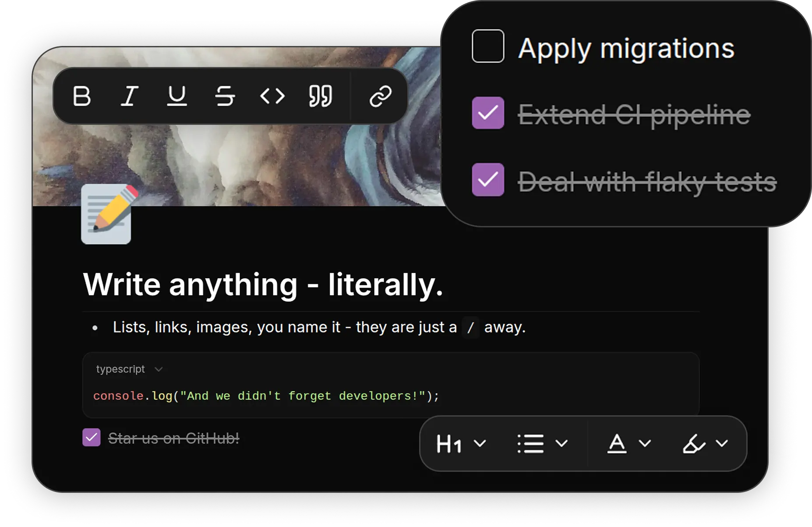
Task: Toggle bold formatting in the toolbar
Action: (82, 96)
